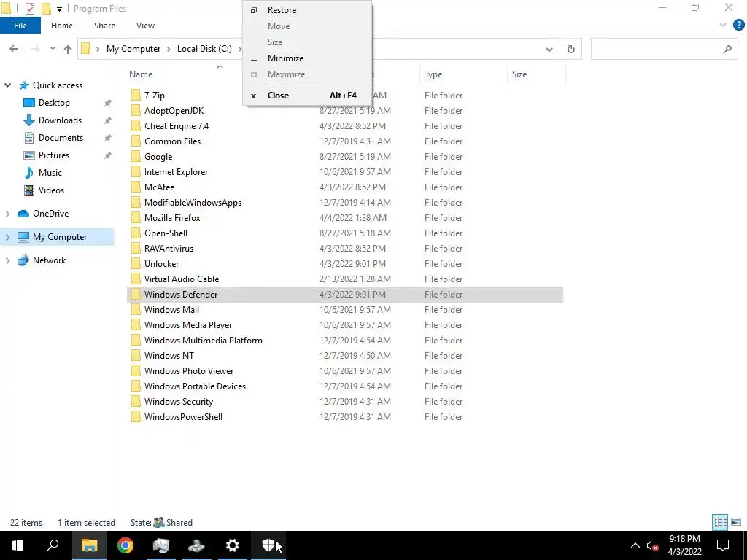Screen dimensions: 747x560
Task: Open Settings gear on the taskbar
Action: pos(233,545)
